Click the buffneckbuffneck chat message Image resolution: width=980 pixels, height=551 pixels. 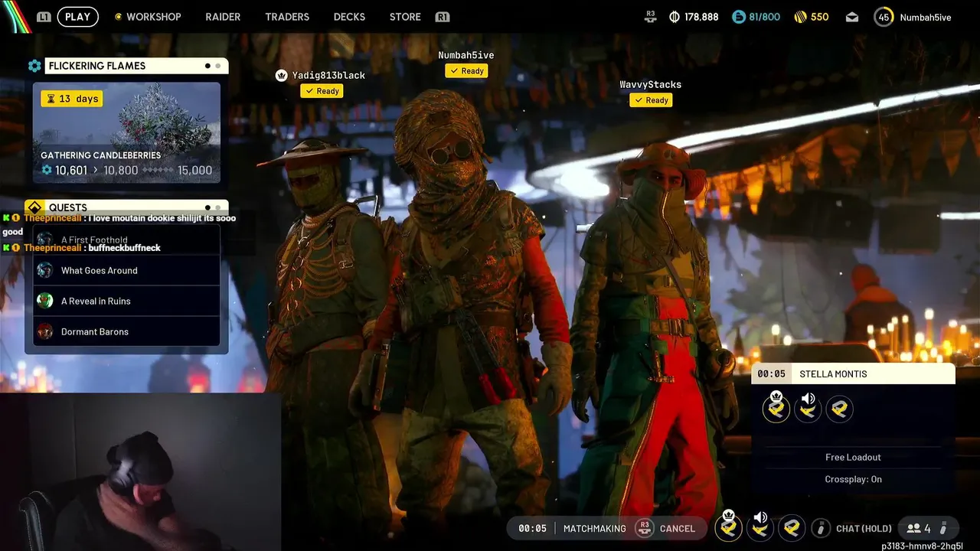click(x=124, y=247)
